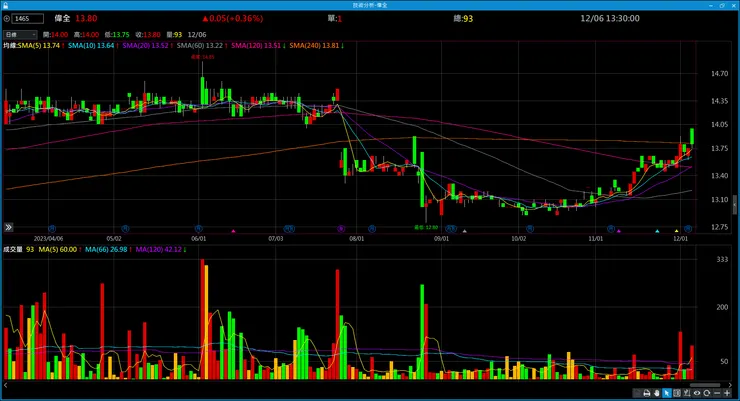This screenshot has height=401, width=740.
Task: Click the 12.75 price axis label
Action: [719, 227]
